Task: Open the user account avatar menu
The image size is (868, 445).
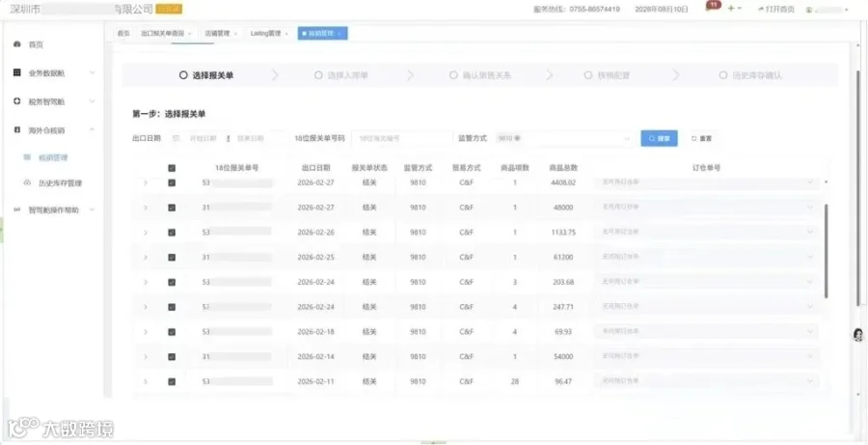Action: tap(809, 10)
